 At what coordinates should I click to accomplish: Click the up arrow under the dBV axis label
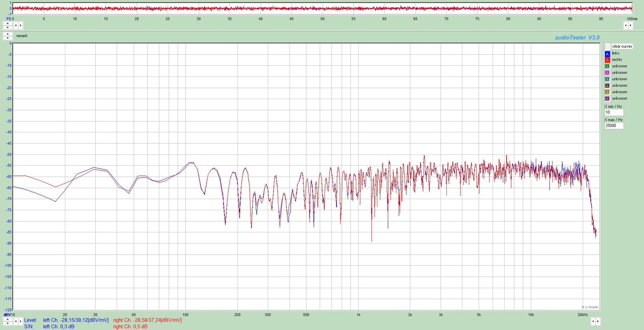coord(8,319)
